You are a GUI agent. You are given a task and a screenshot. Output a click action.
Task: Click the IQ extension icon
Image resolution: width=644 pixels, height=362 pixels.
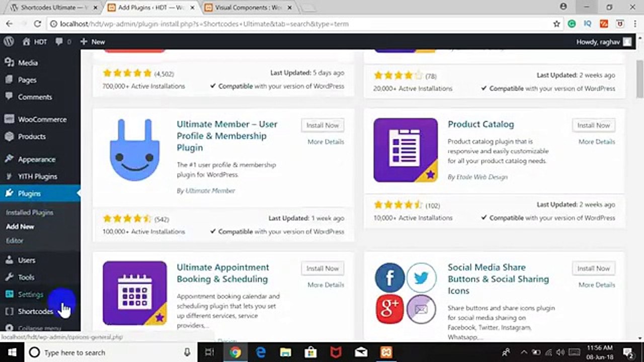pos(588,24)
